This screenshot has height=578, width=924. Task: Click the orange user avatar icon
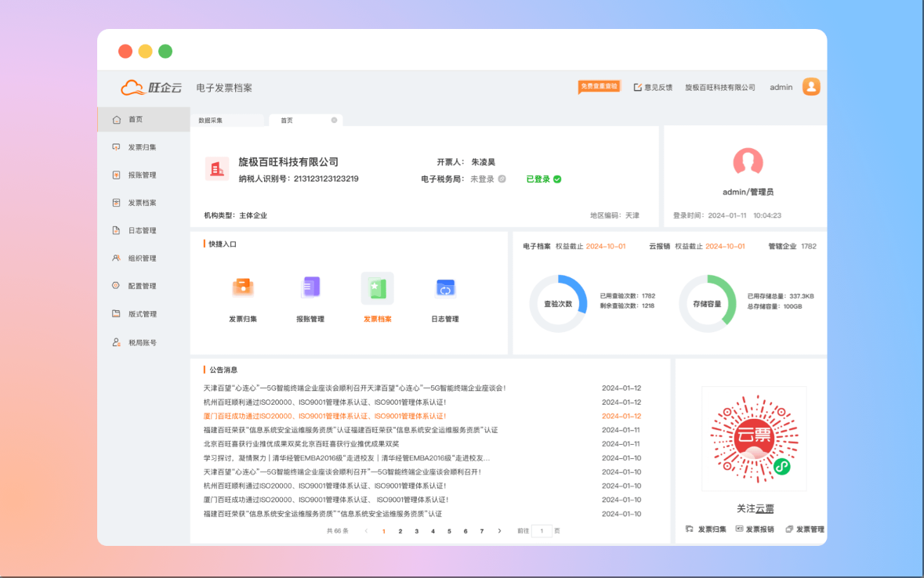pyautogui.click(x=811, y=87)
